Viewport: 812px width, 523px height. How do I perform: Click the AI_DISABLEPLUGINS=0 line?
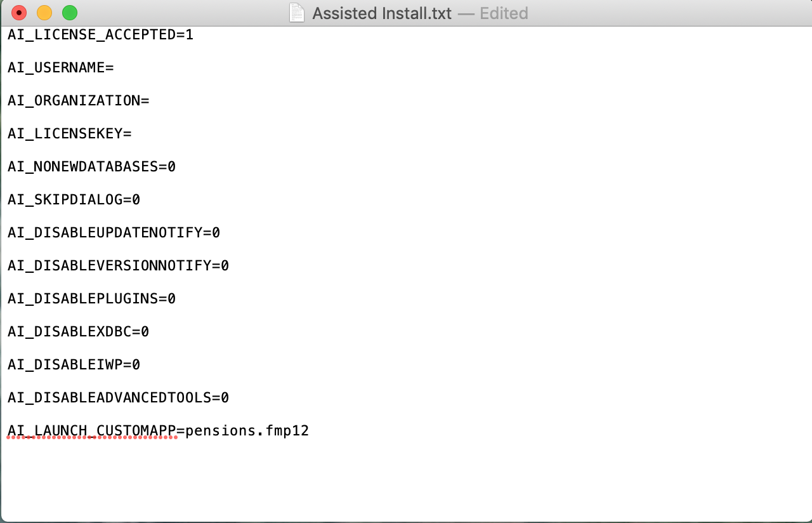click(91, 298)
